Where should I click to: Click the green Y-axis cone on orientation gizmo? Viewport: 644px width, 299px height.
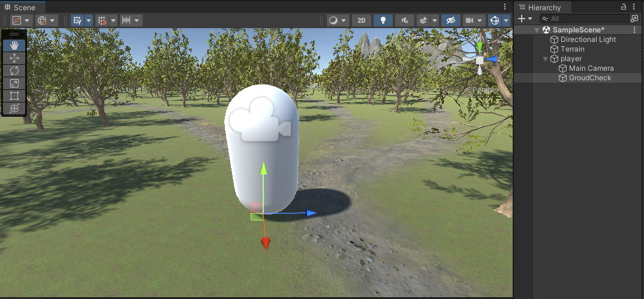(479, 47)
